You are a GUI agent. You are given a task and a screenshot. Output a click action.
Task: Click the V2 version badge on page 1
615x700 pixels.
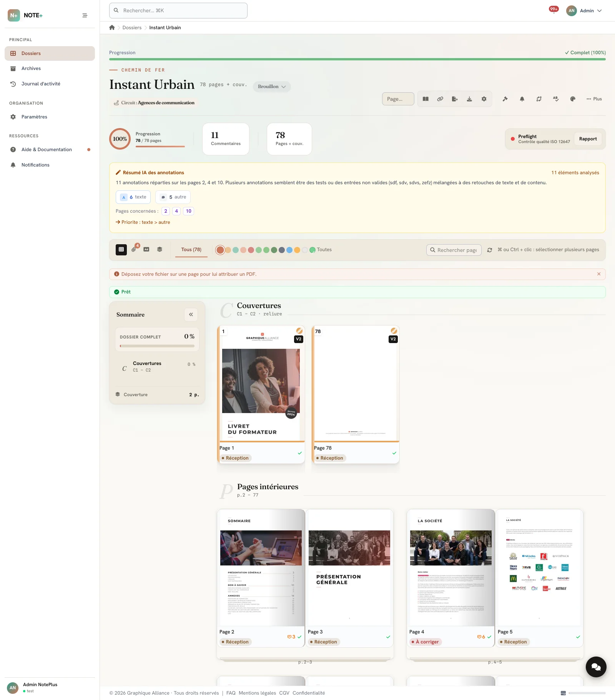click(x=299, y=339)
